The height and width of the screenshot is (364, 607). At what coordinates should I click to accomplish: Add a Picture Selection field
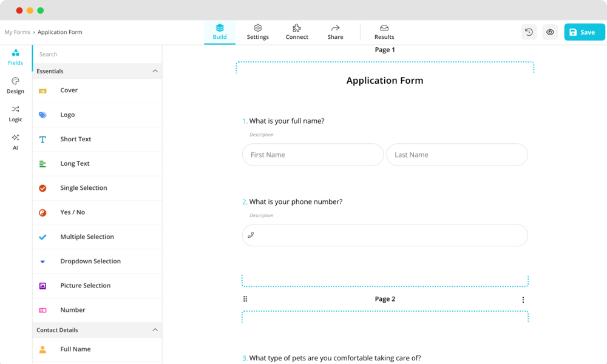pos(85,286)
